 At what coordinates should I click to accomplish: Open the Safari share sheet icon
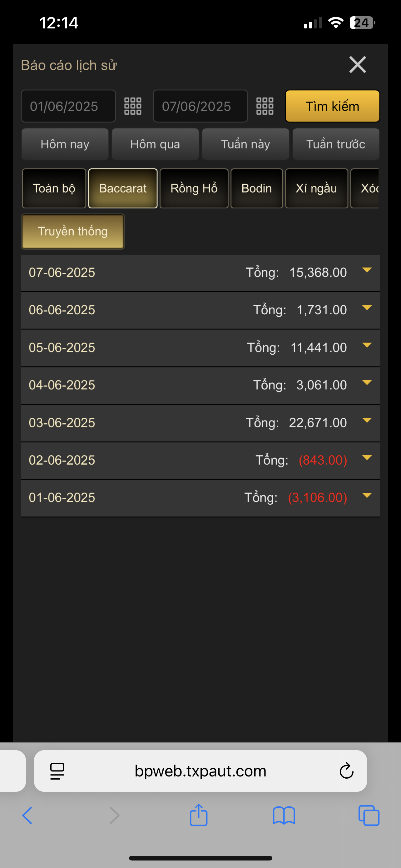[x=199, y=816]
